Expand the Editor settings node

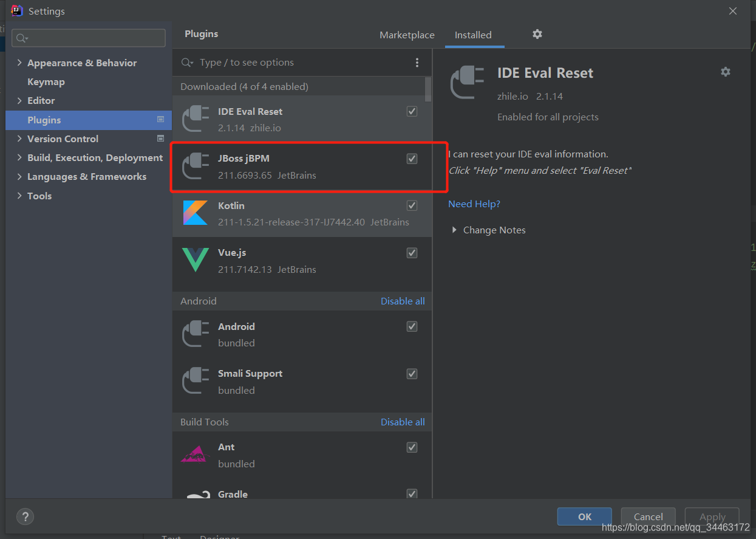click(x=19, y=100)
